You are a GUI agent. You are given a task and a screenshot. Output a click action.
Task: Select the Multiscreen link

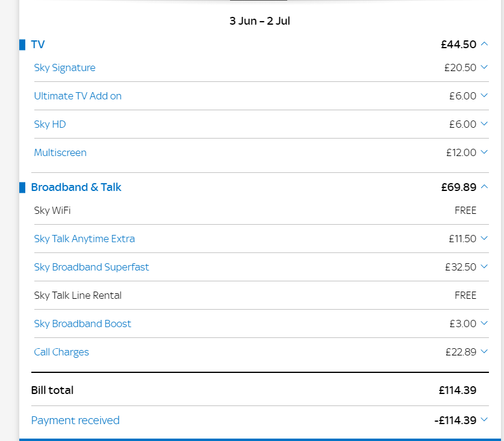(60, 152)
